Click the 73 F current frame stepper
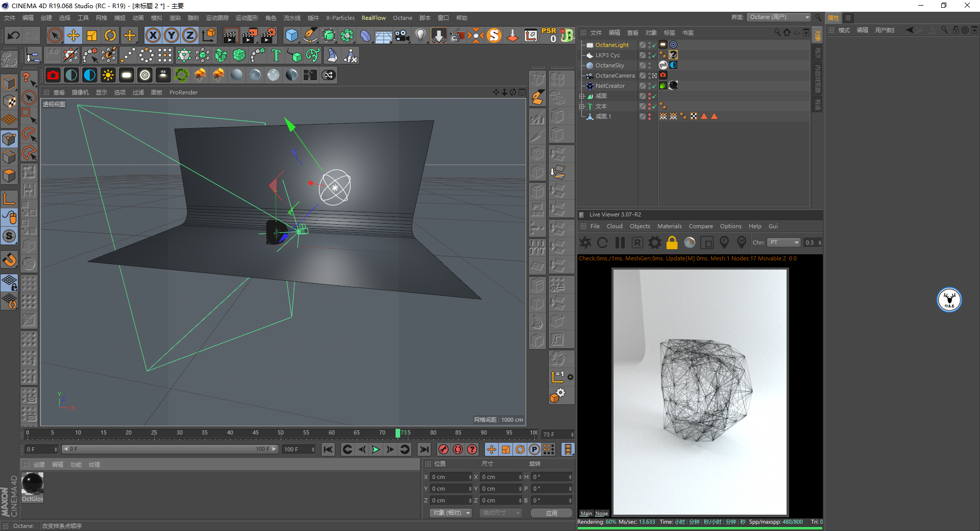 (x=572, y=435)
